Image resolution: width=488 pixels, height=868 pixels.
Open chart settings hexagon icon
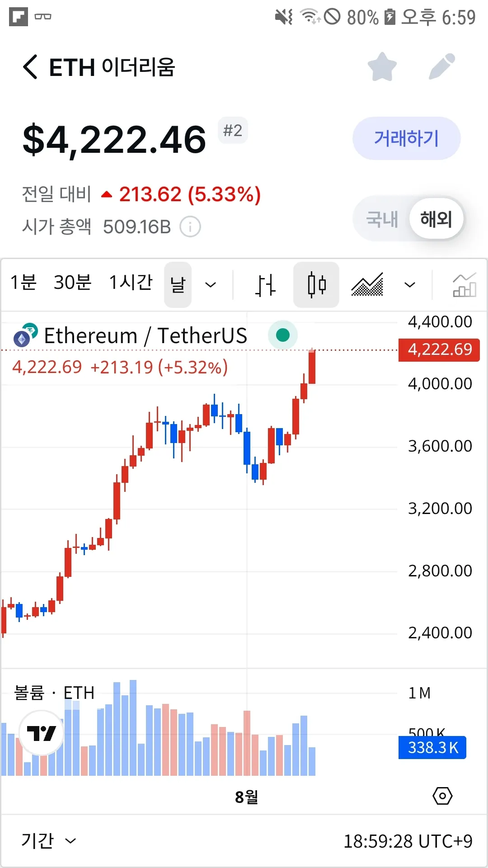click(442, 796)
